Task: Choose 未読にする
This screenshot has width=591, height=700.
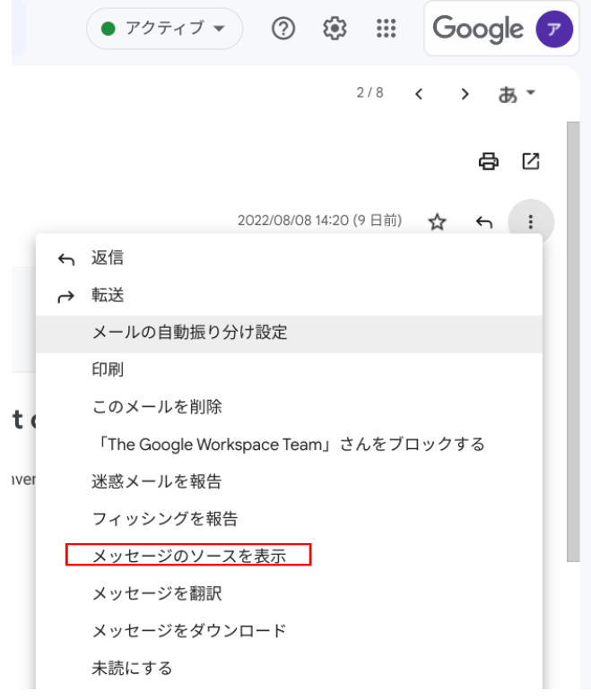Action: pyautogui.click(x=289, y=669)
